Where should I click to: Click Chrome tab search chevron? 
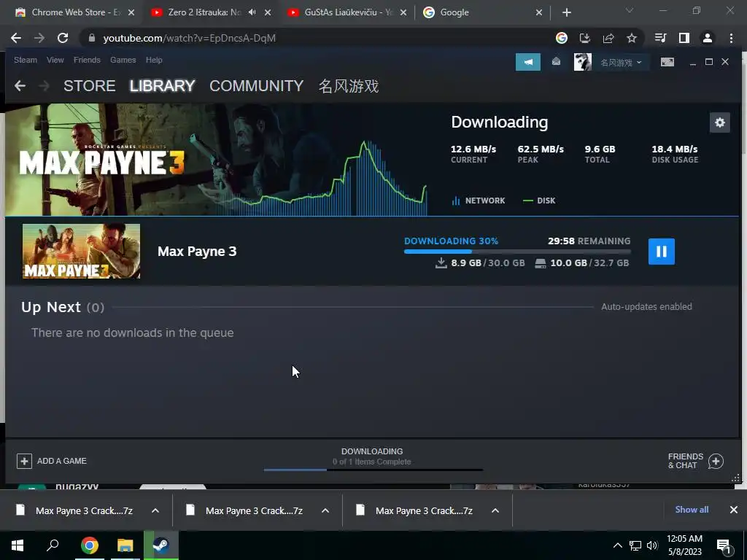point(630,10)
